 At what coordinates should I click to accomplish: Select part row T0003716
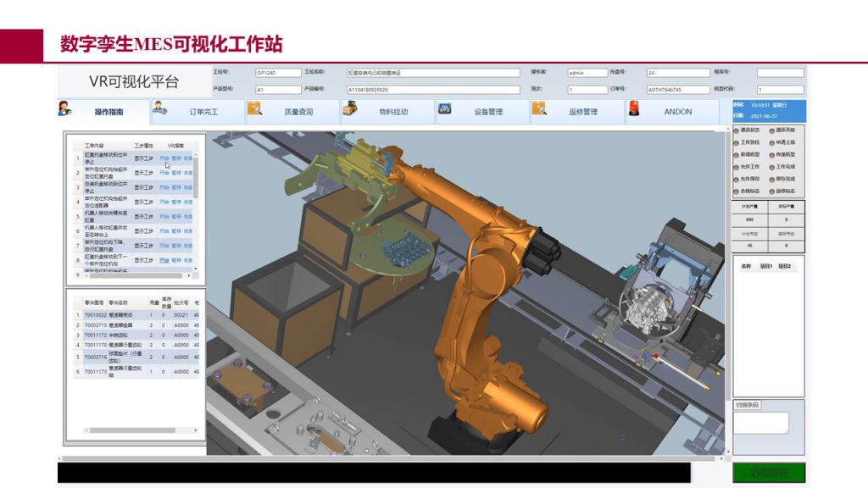pos(136,357)
